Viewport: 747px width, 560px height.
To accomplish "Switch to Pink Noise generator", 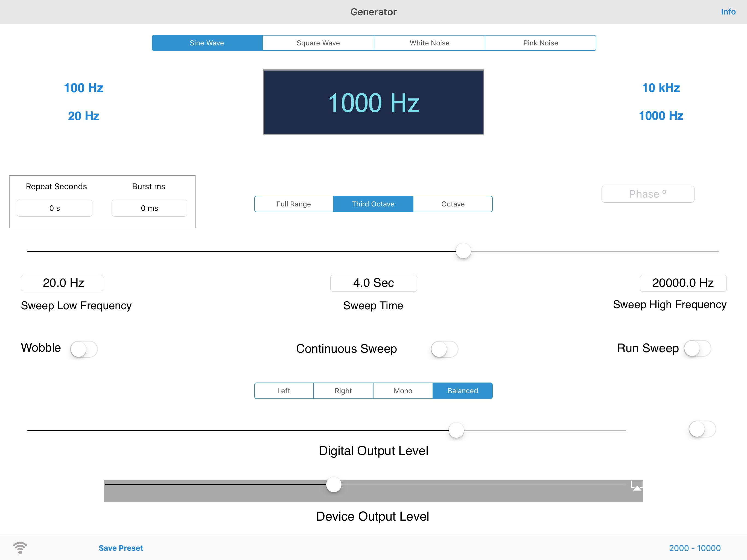I will click(x=540, y=43).
